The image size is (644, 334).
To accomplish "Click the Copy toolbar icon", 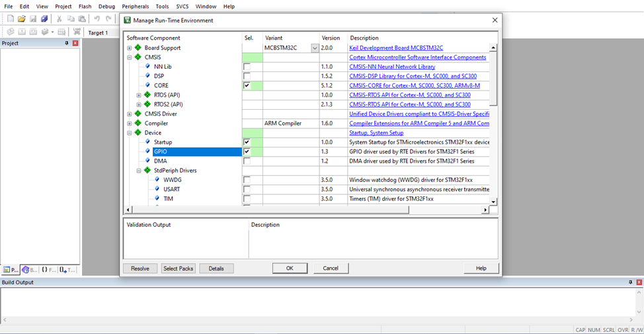I will [x=71, y=19].
